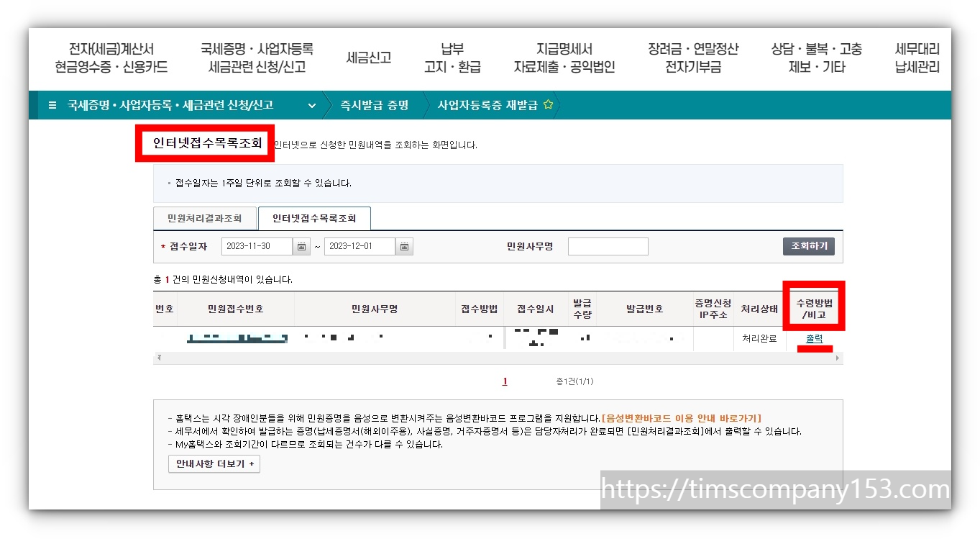The image size is (980, 539).
Task: Click the 민원사무명 input field
Action: 608,245
